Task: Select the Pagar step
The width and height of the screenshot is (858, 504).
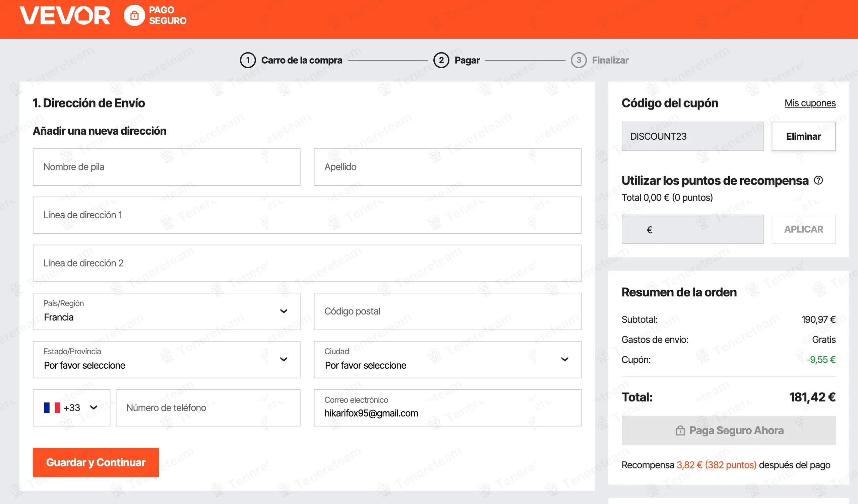Action: (467, 60)
